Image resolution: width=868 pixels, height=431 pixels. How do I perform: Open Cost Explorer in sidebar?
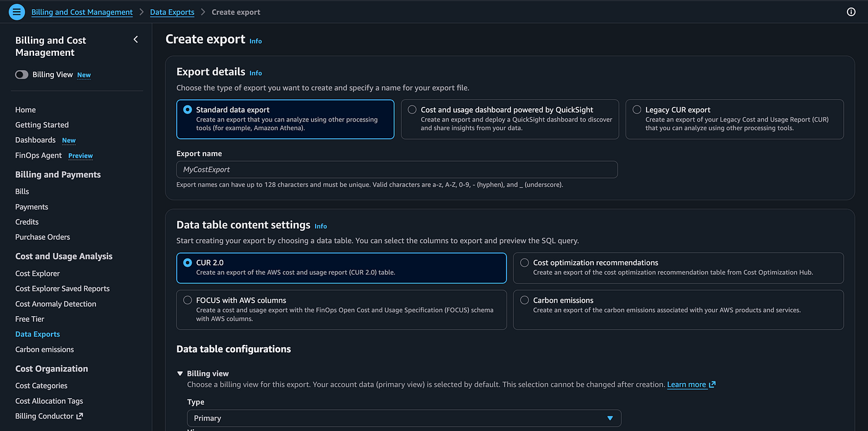click(38, 273)
